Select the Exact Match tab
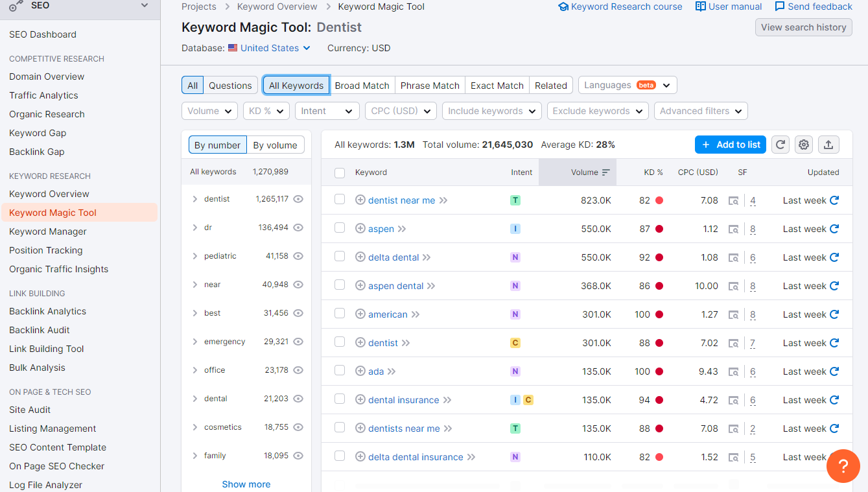This screenshot has width=868, height=492. [x=497, y=85]
